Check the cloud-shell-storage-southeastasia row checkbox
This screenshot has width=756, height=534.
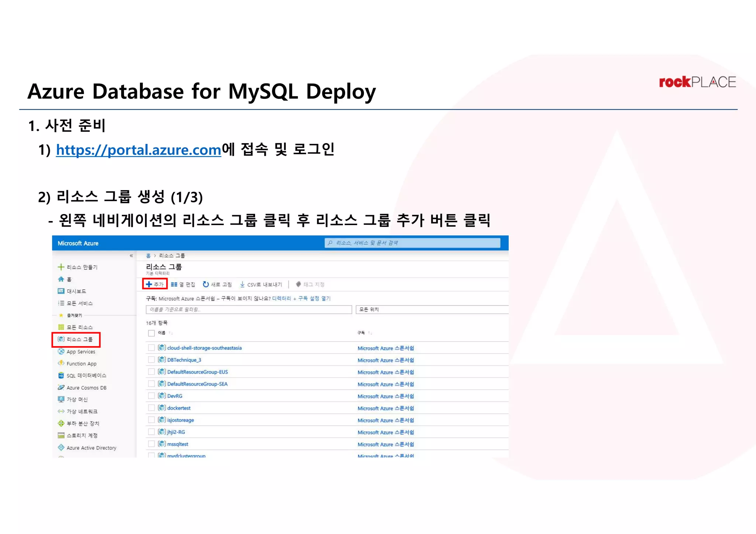click(x=151, y=348)
